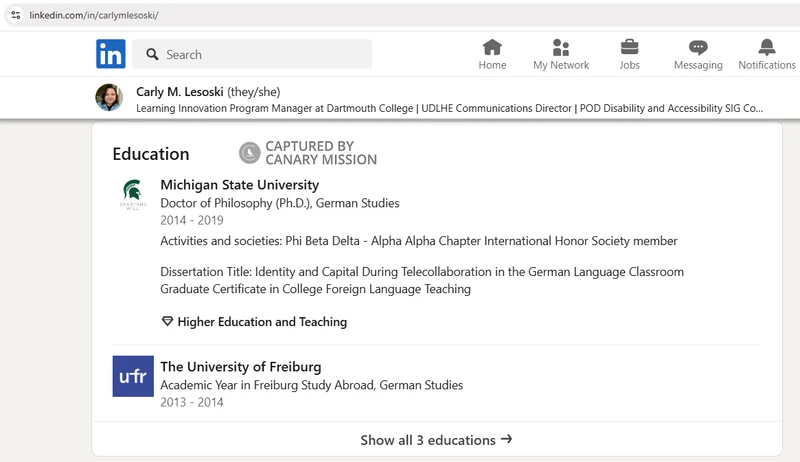Open The University of Freiburg link
Image resolution: width=800 pixels, height=462 pixels.
point(241,367)
